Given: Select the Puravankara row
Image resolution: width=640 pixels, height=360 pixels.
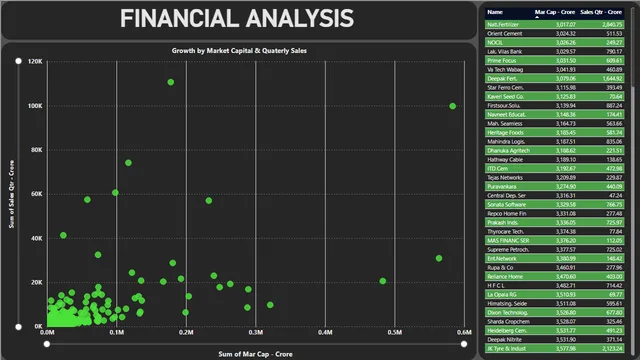Looking at the screenshot, I should [x=554, y=186].
